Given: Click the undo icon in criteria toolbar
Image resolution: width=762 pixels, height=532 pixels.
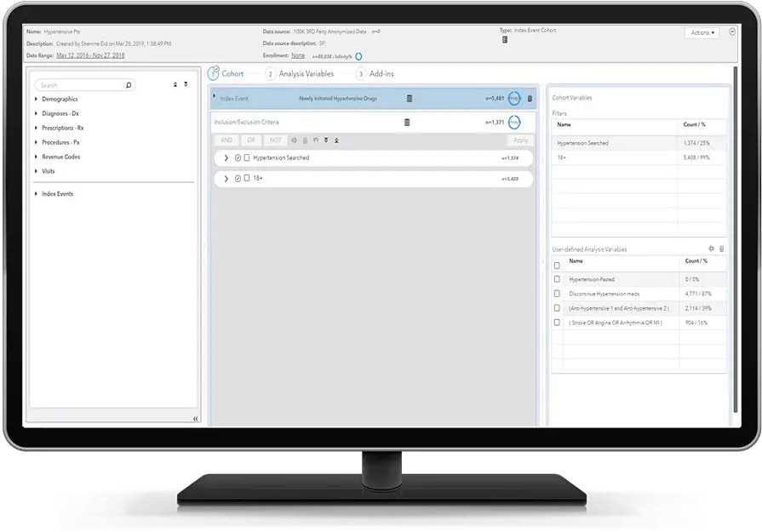Looking at the screenshot, I should tap(316, 140).
